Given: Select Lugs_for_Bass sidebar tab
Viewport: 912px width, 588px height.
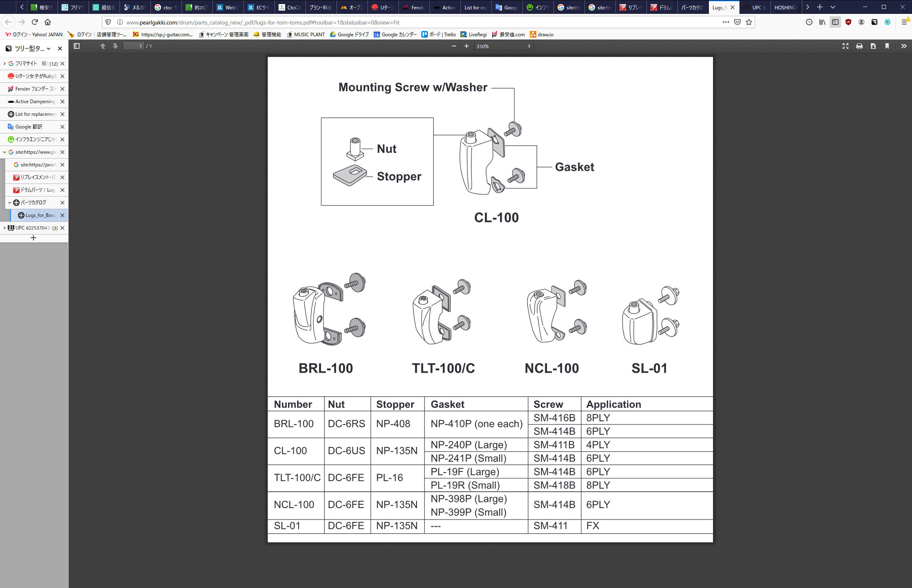Looking at the screenshot, I should [x=39, y=215].
